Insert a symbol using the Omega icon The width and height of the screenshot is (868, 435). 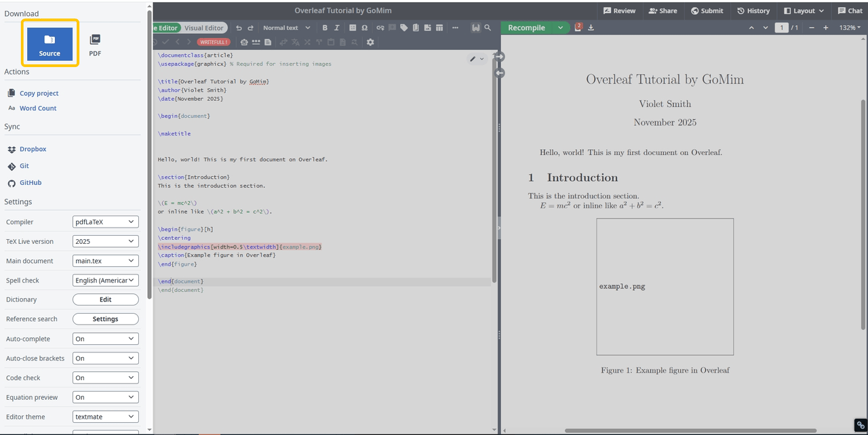coord(364,28)
